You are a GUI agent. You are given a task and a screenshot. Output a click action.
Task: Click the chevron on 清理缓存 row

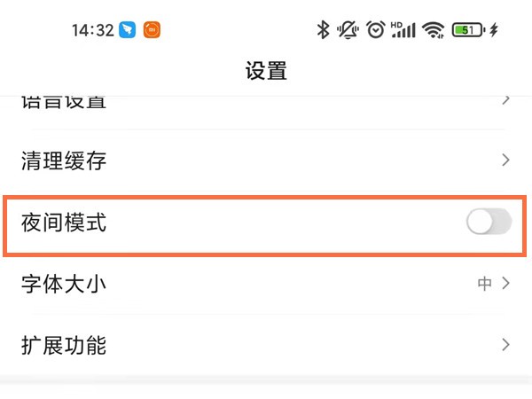pyautogui.click(x=505, y=160)
